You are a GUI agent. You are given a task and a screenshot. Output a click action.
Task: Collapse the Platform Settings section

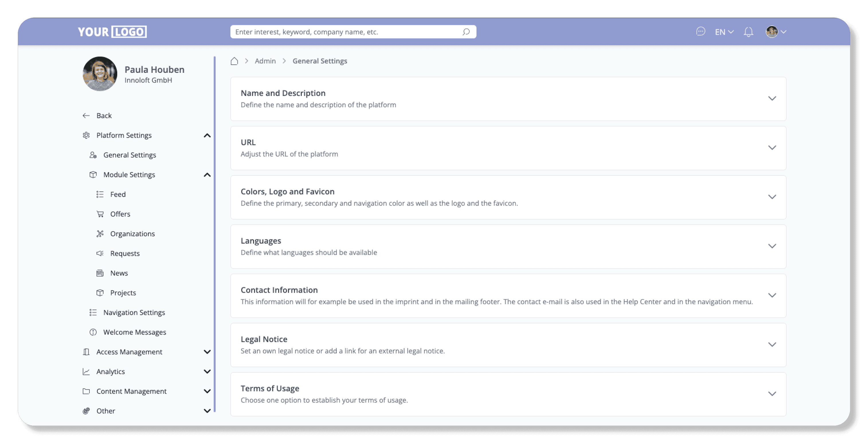207,136
